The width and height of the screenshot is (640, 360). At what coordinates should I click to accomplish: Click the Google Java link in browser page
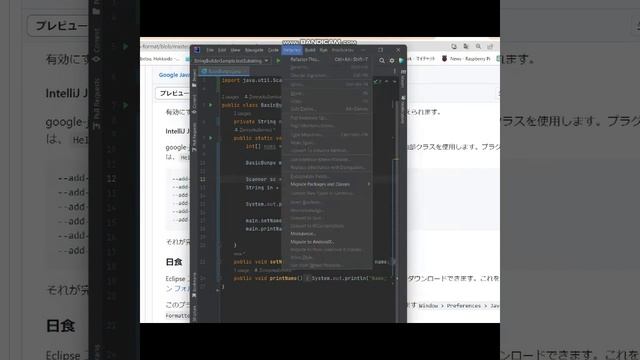pyautogui.click(x=174, y=75)
